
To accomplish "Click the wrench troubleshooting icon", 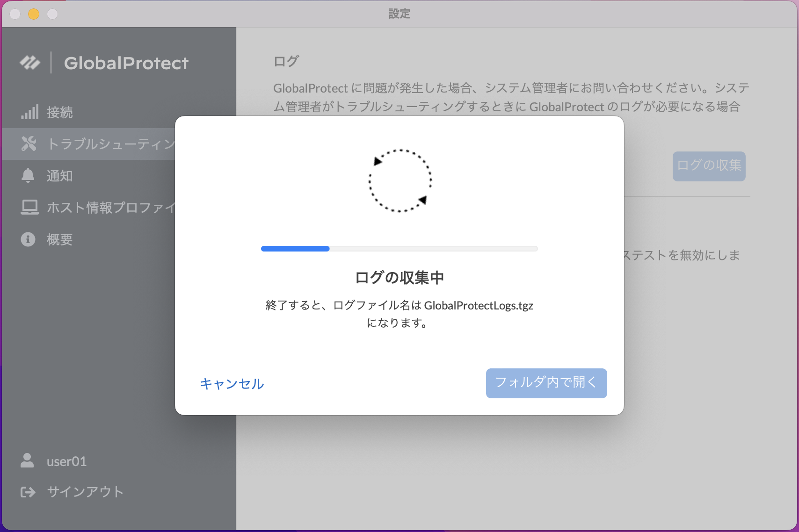I will point(29,144).
